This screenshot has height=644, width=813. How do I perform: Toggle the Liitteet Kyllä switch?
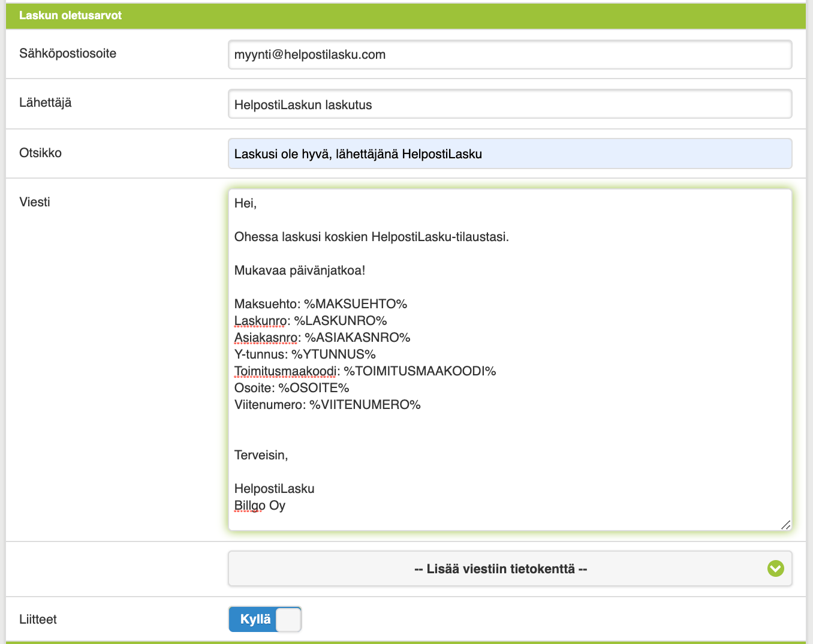coord(265,619)
